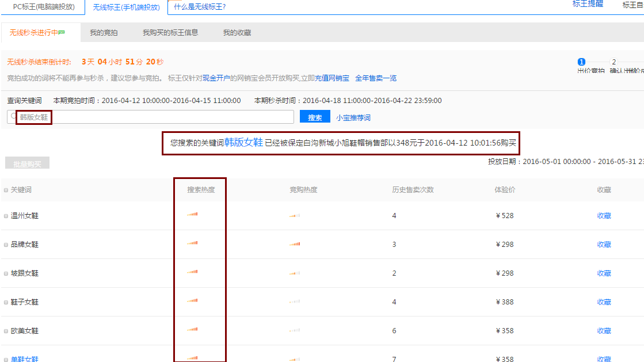Viewport: 644px width, 362px height.
Task: Check the box for 坡跟女鞋
Action: coord(6,273)
